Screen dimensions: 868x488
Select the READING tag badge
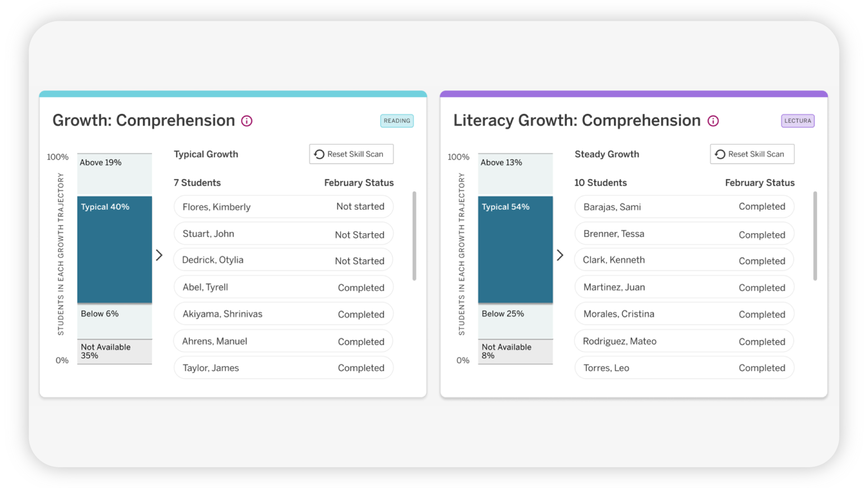[x=396, y=121]
